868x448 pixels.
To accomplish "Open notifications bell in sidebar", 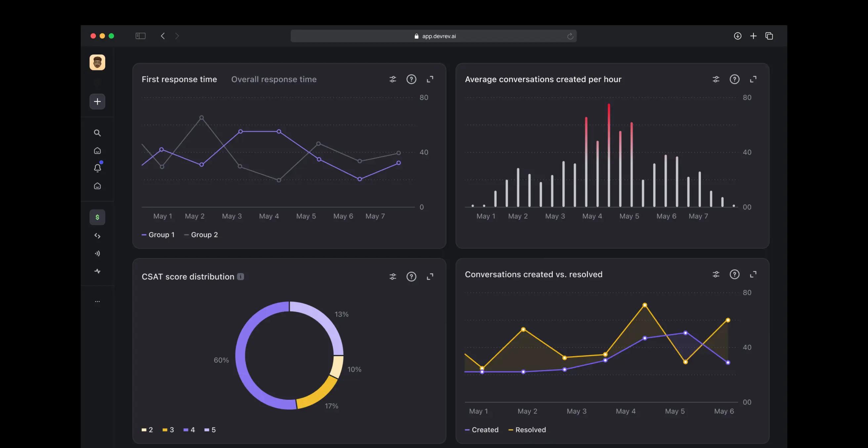I will tap(97, 168).
